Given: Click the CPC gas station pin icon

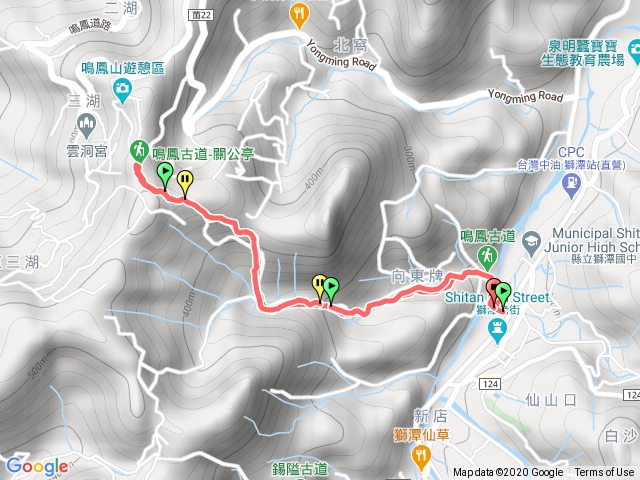Looking at the screenshot, I should [571, 182].
